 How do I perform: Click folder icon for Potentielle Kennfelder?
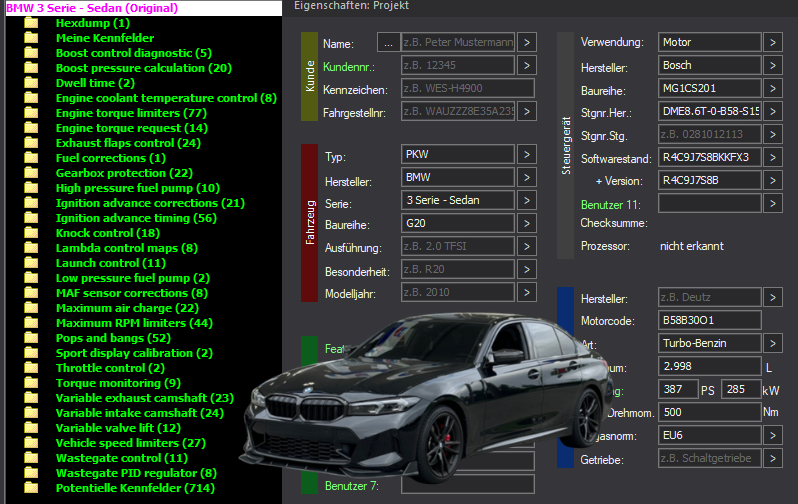coord(32,488)
